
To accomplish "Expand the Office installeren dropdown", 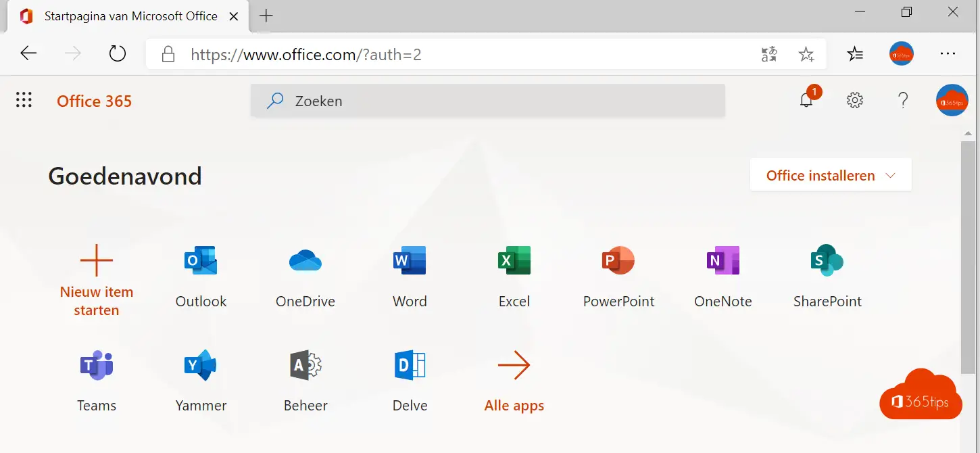I will [x=831, y=176].
